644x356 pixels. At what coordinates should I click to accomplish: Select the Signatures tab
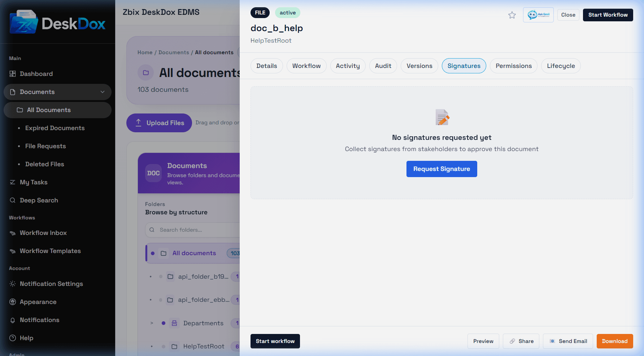pos(464,66)
